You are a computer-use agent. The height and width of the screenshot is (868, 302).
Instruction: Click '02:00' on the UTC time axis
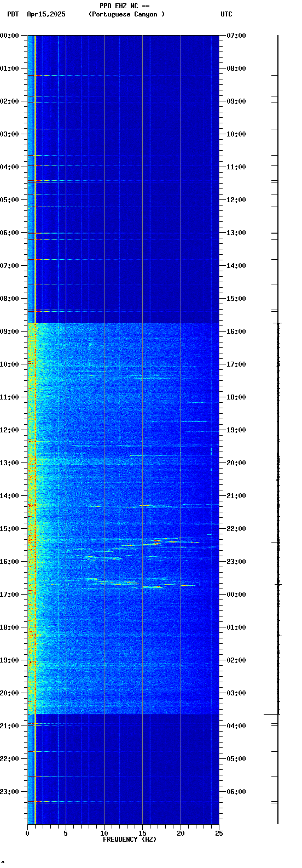[x=236, y=660]
